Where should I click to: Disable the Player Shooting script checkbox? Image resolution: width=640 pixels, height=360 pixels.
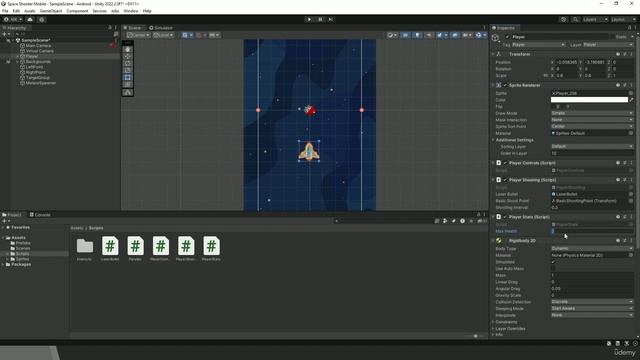(505, 180)
